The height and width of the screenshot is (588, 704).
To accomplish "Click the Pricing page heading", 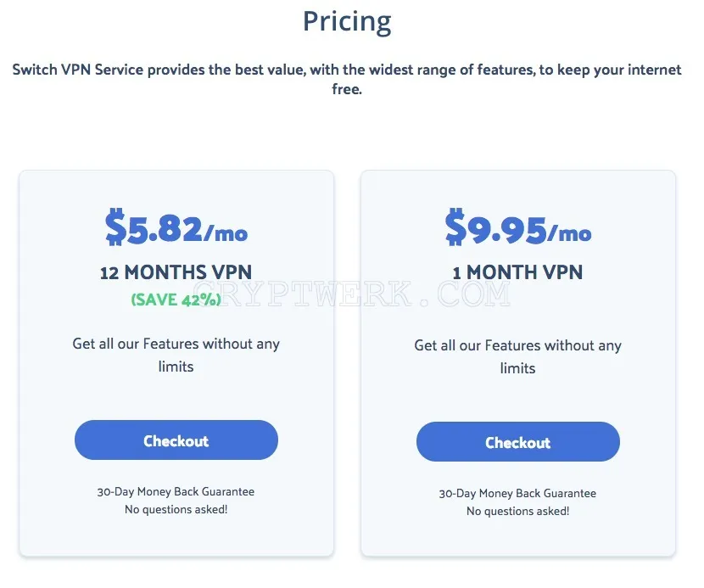I will (x=347, y=21).
